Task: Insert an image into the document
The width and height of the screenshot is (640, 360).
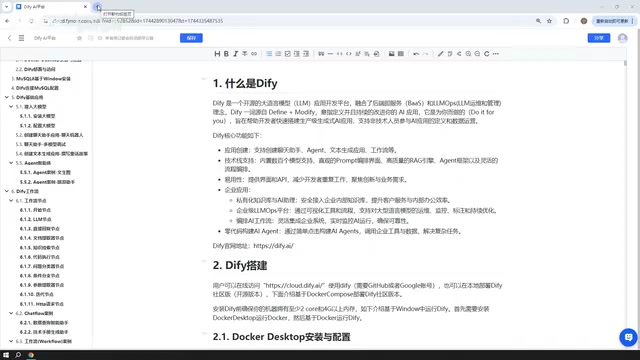Action: pyautogui.click(x=391, y=54)
